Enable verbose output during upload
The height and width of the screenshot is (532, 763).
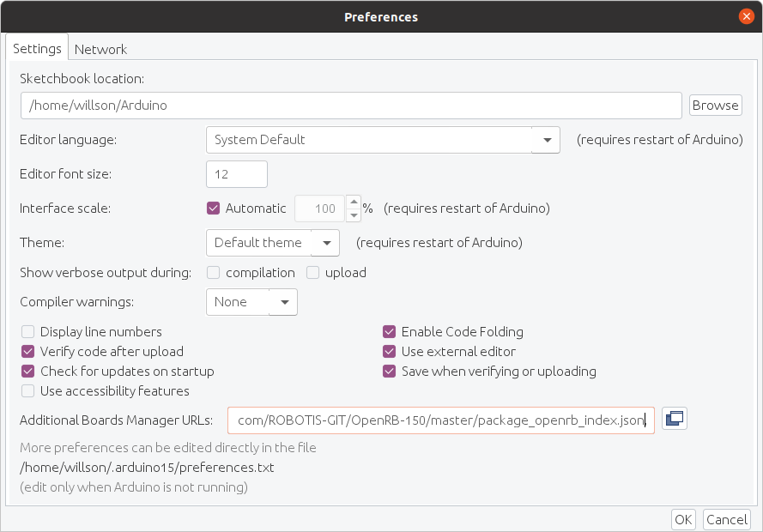[313, 273]
